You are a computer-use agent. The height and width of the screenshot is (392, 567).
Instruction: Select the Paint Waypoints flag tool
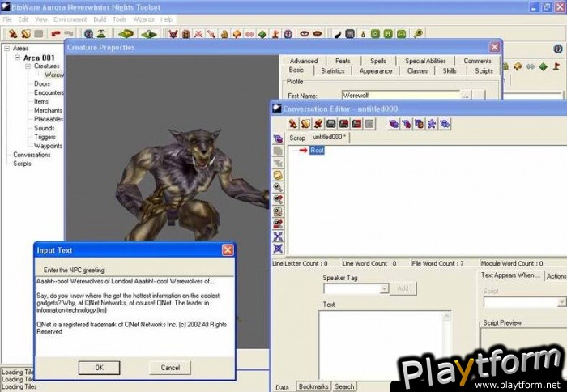275,34
